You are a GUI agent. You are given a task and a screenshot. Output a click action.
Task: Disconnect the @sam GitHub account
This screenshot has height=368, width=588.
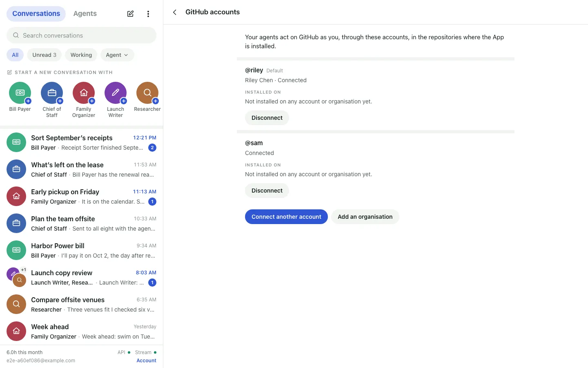(x=267, y=191)
